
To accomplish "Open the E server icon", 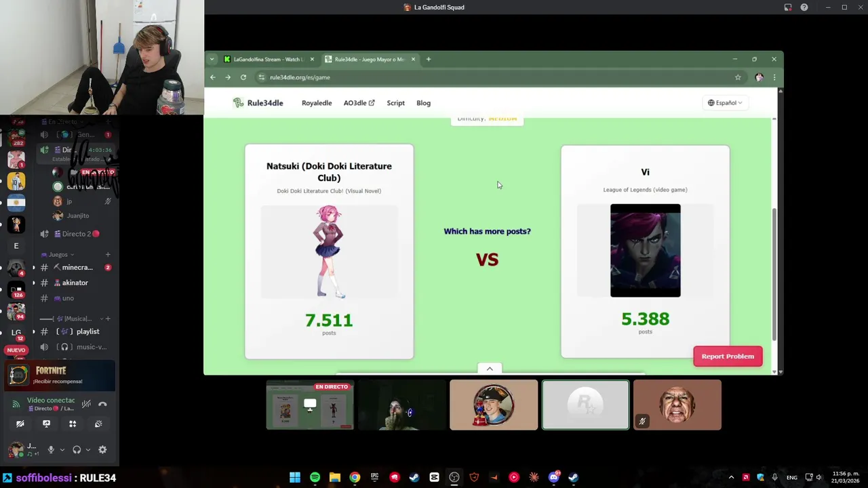I will (x=16, y=246).
